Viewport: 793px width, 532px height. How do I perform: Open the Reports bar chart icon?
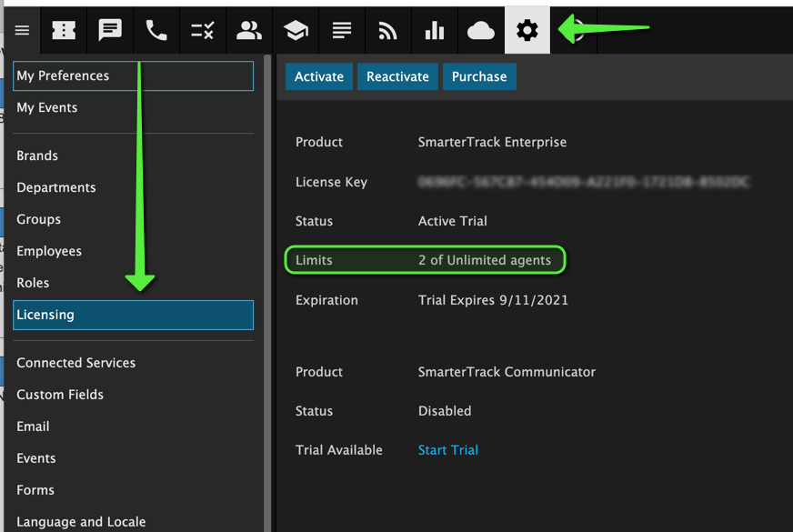pos(435,31)
